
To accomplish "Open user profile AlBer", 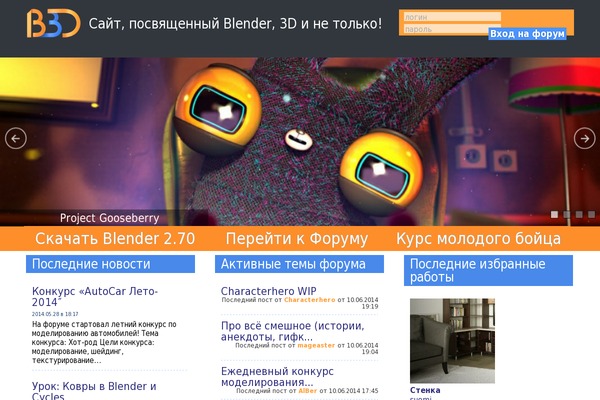I will coord(308,391).
